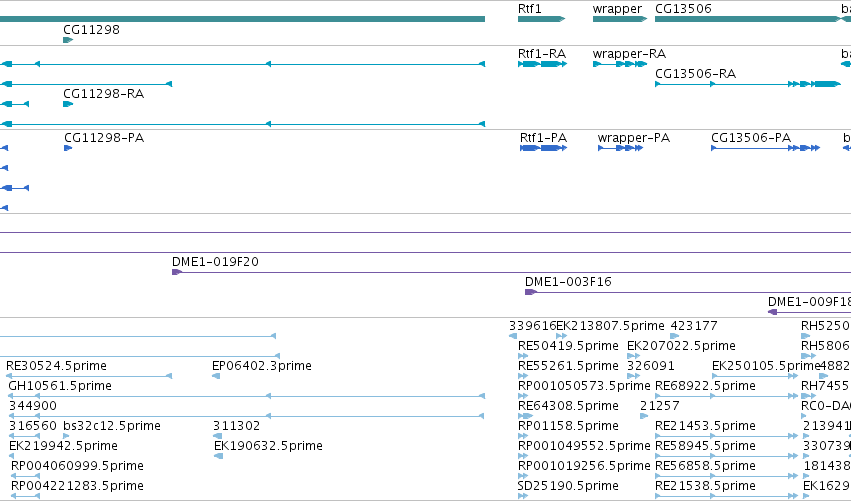Select the RE30524.5prime EST label
This screenshot has height=501, width=851.
(56, 366)
